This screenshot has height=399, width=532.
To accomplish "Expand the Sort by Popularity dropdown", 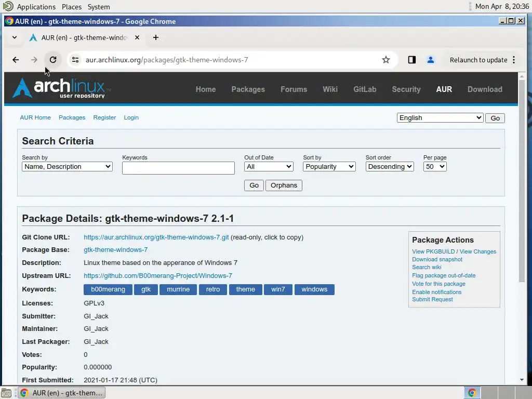I will (x=329, y=167).
